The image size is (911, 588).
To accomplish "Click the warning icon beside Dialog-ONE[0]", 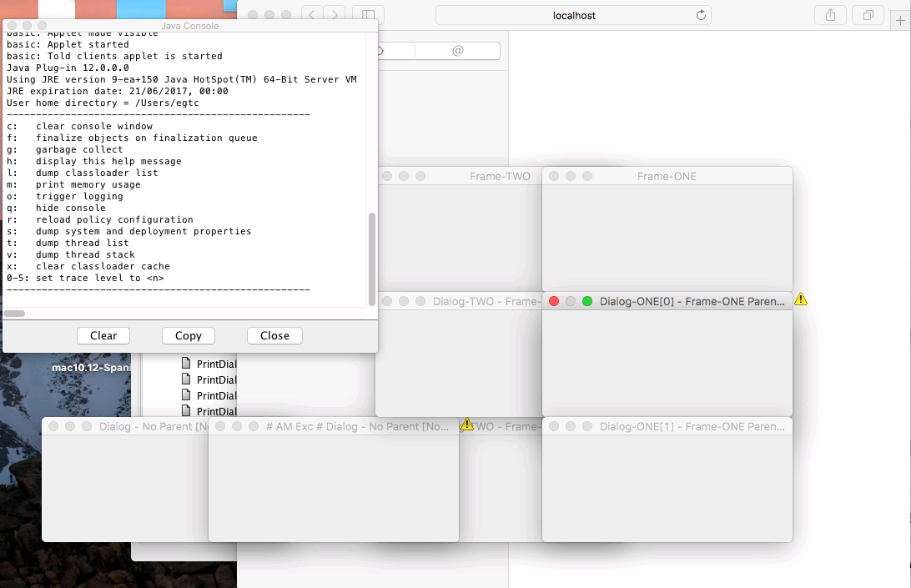I will [x=801, y=299].
